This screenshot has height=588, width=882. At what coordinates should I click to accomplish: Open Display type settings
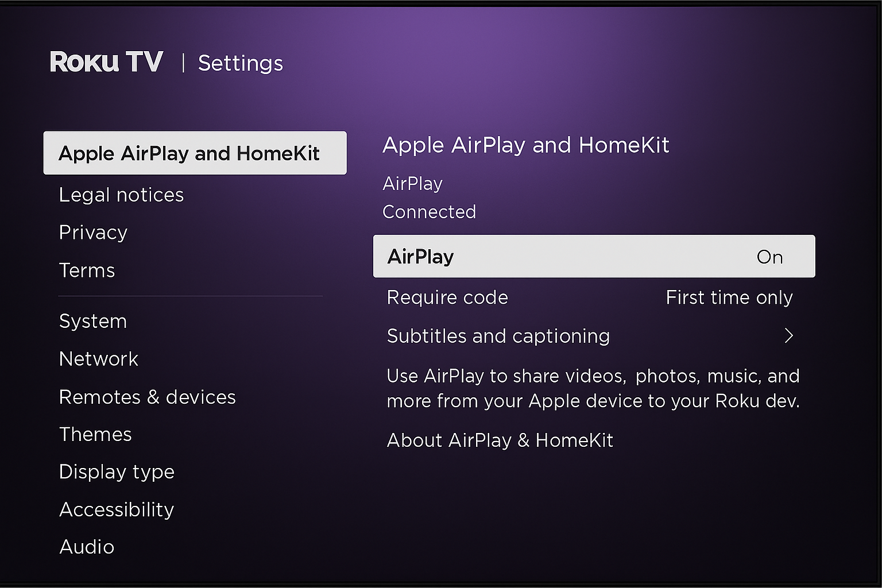117,471
